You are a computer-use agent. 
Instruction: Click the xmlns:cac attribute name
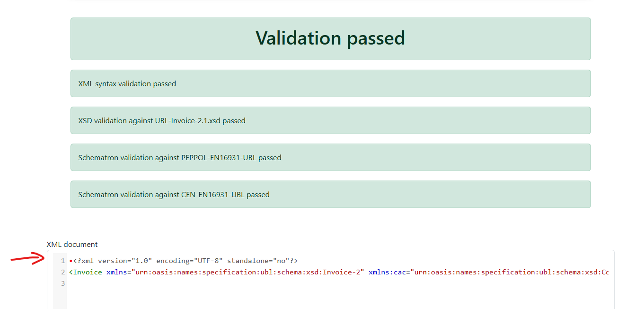pyautogui.click(x=389, y=273)
